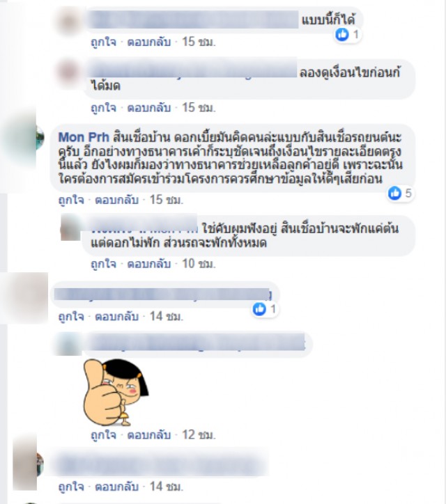The height and width of the screenshot is (504, 446).
Task: Open the 12 ชม. timestamp below the sticker
Action: tap(199, 435)
